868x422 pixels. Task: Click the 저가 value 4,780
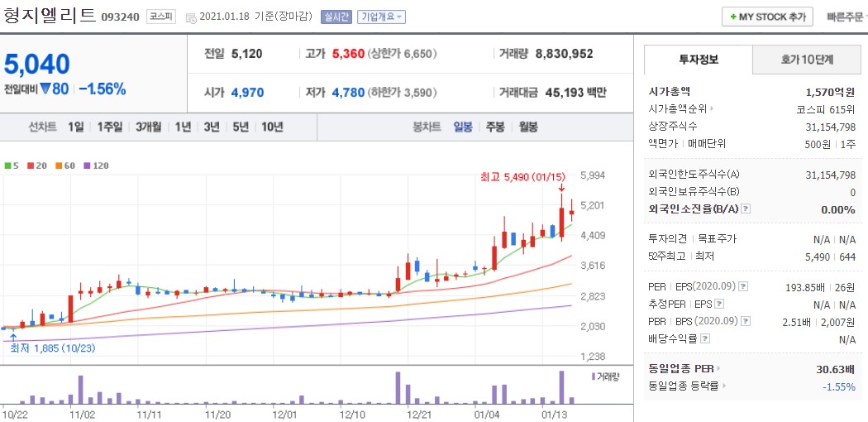coord(348,93)
